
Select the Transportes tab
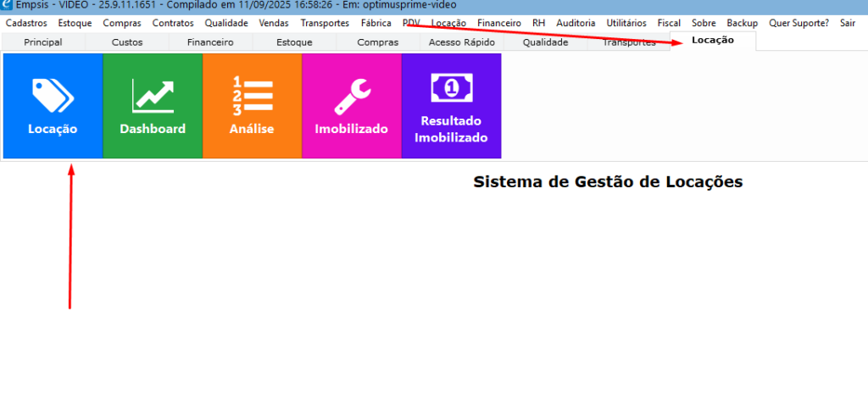tap(629, 42)
